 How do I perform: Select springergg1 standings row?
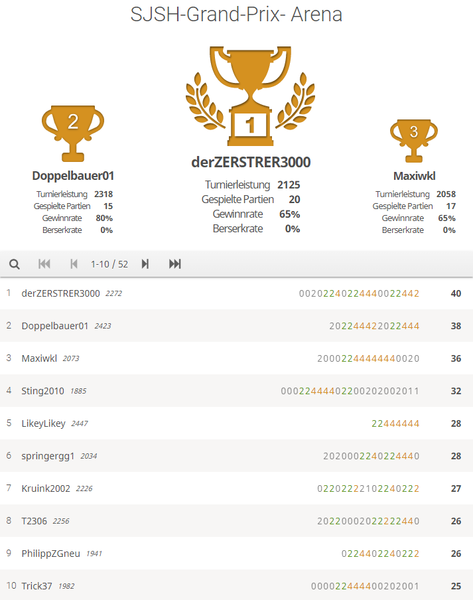[x=236, y=456]
